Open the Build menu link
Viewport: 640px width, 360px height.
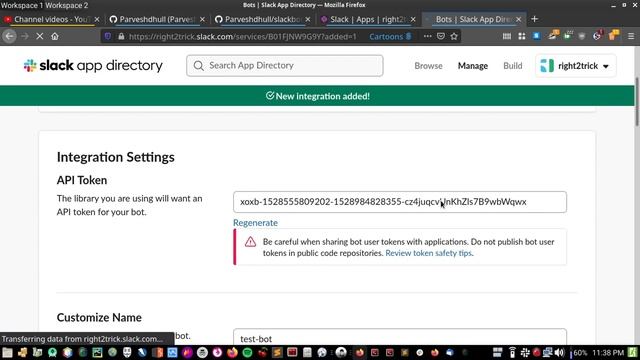click(513, 66)
